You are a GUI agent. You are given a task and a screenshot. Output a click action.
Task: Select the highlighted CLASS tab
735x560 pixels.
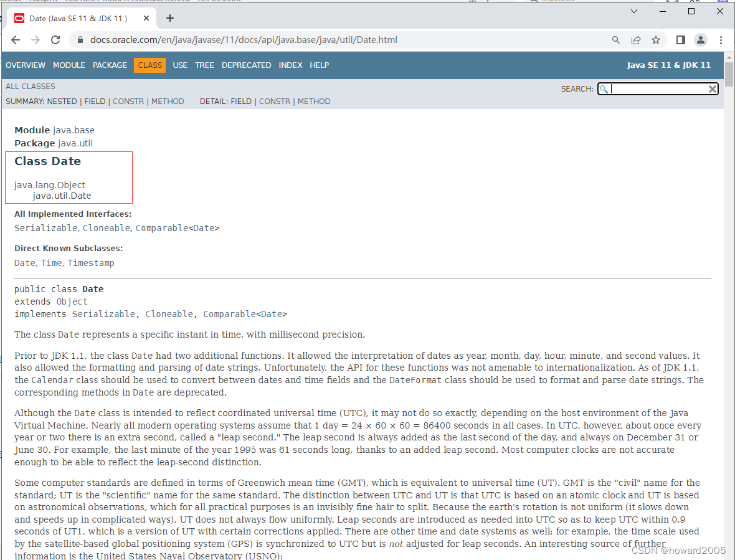click(x=149, y=65)
